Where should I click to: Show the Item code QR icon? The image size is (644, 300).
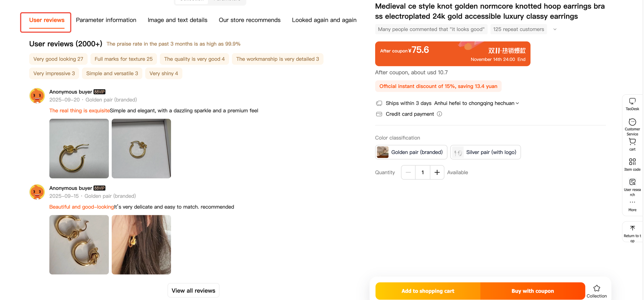coord(632,162)
